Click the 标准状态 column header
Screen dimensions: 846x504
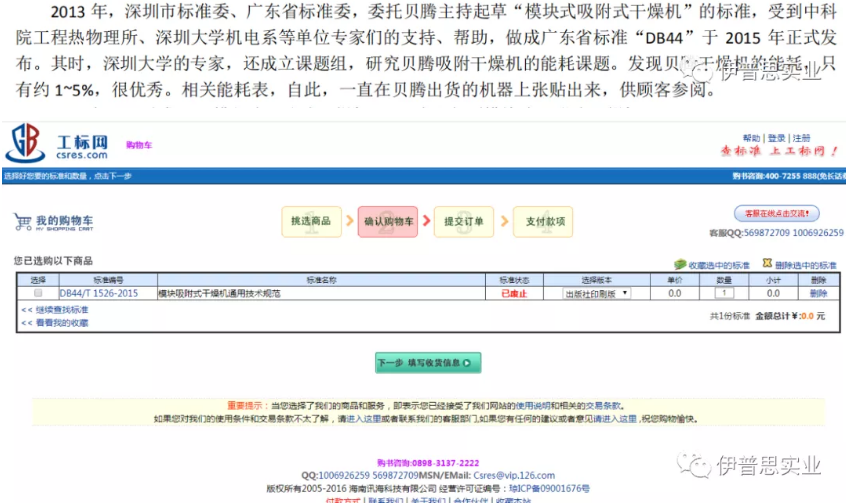514,280
